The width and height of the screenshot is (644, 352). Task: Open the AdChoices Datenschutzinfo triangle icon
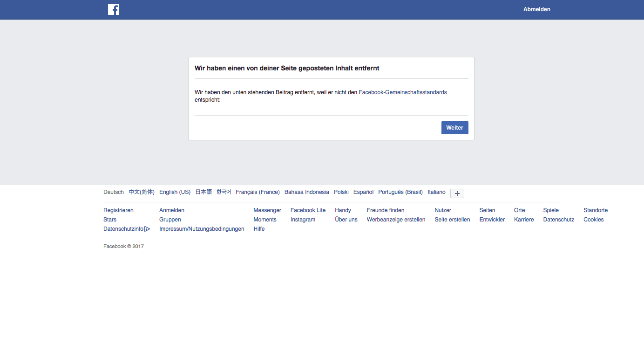[147, 229]
